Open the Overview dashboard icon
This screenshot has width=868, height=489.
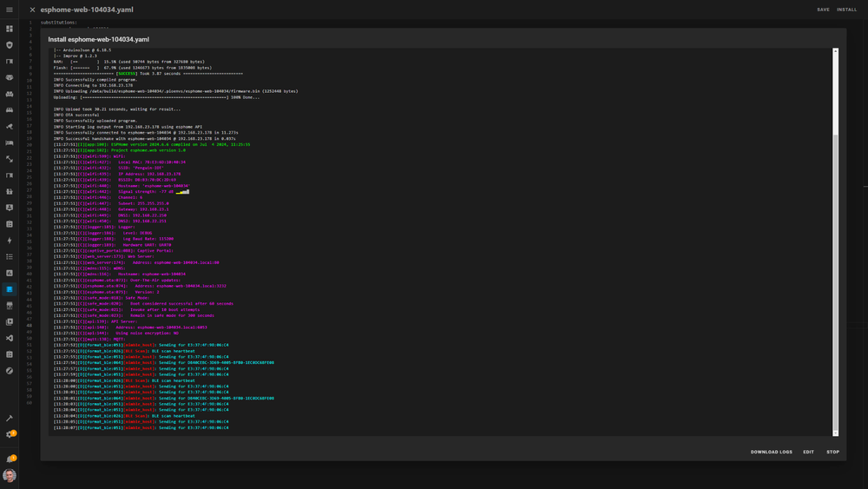click(10, 29)
